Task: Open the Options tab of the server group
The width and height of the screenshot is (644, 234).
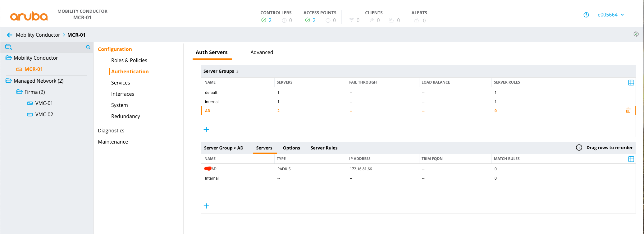Action: 291,148
